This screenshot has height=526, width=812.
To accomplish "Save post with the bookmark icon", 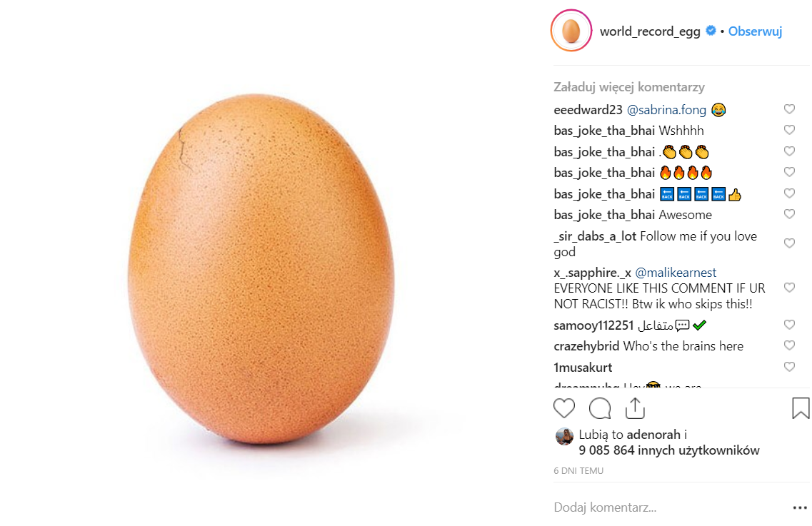I will click(x=801, y=408).
